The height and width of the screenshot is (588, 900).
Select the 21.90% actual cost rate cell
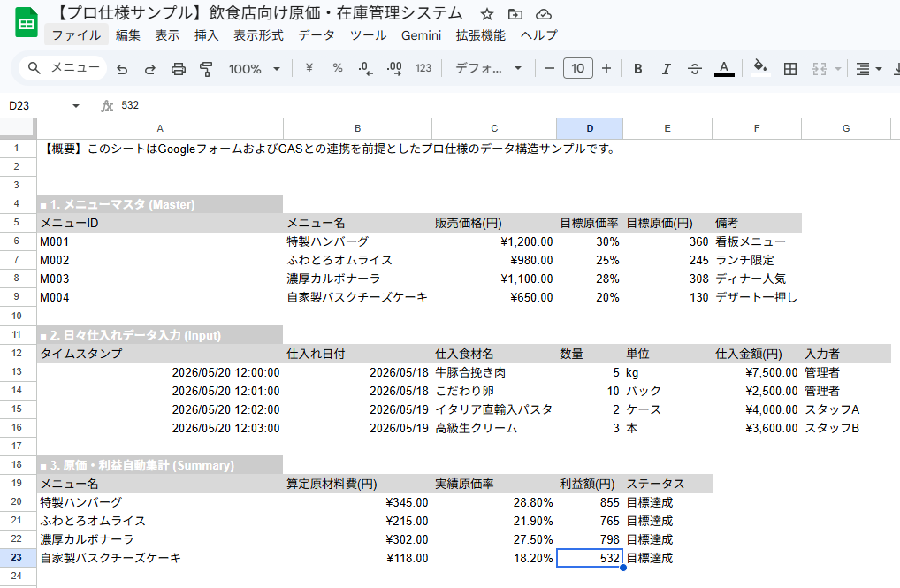494,521
